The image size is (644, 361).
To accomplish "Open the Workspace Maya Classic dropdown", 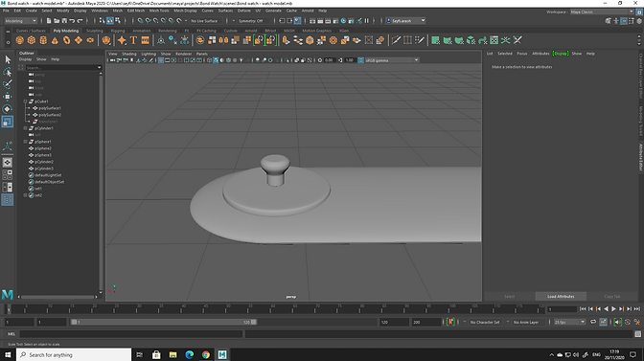I will (602, 11).
